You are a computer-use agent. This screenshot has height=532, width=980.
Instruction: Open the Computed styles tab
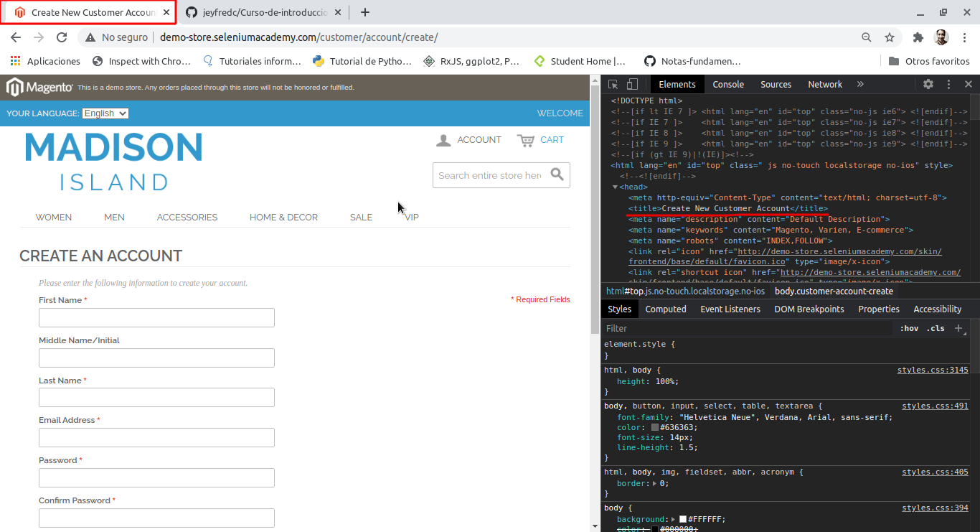666,309
